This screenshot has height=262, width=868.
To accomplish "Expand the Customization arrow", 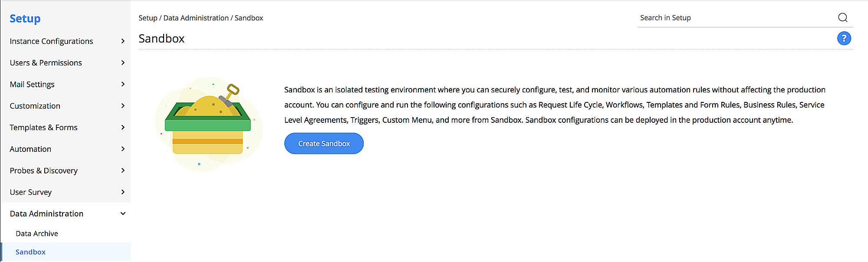I will click(123, 106).
